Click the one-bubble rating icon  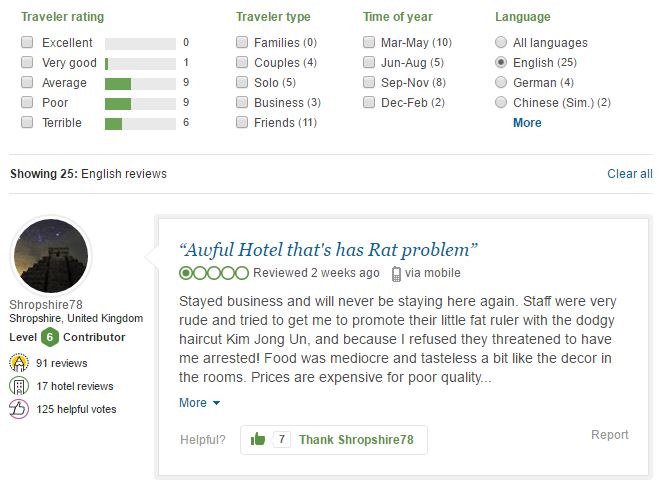click(x=214, y=273)
